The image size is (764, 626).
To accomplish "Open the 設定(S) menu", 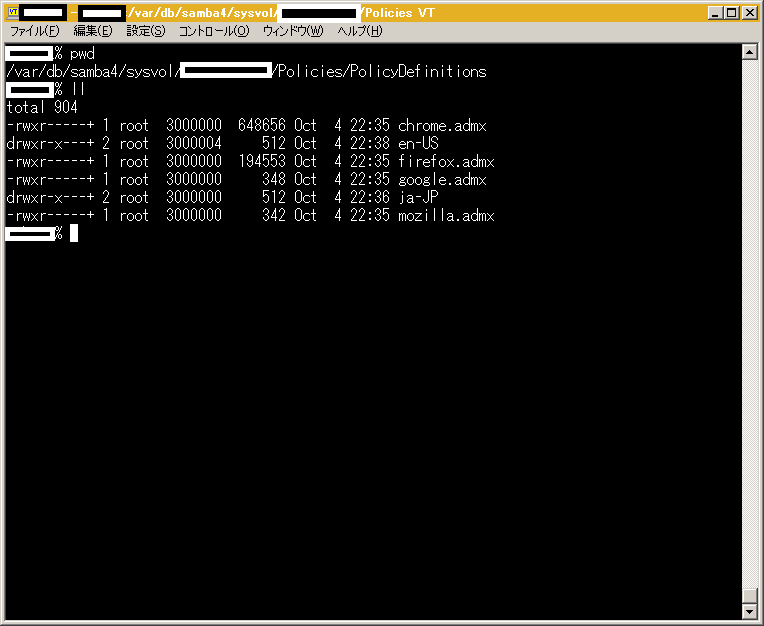I will (x=146, y=31).
